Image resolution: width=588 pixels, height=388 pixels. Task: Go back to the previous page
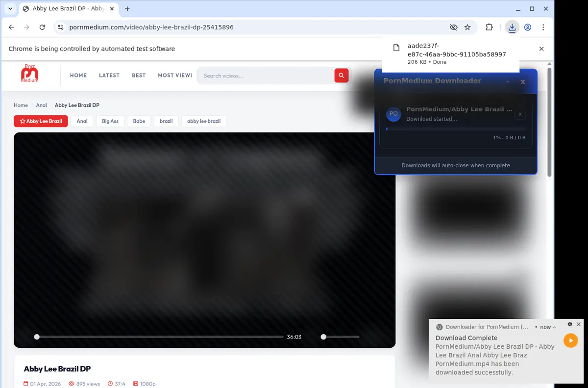[12, 27]
